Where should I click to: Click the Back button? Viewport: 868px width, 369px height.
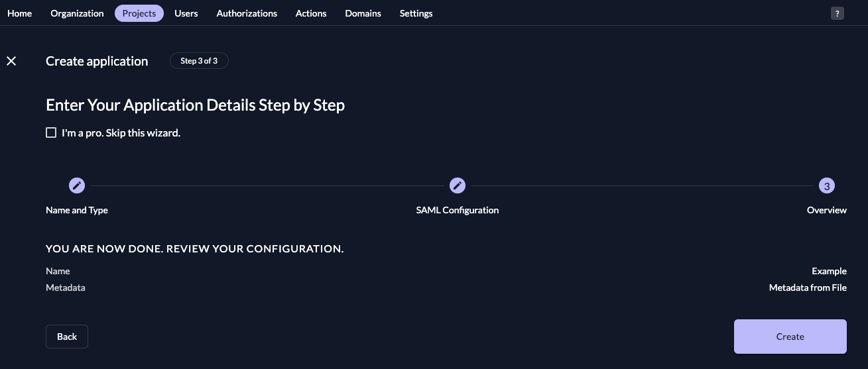[67, 337]
